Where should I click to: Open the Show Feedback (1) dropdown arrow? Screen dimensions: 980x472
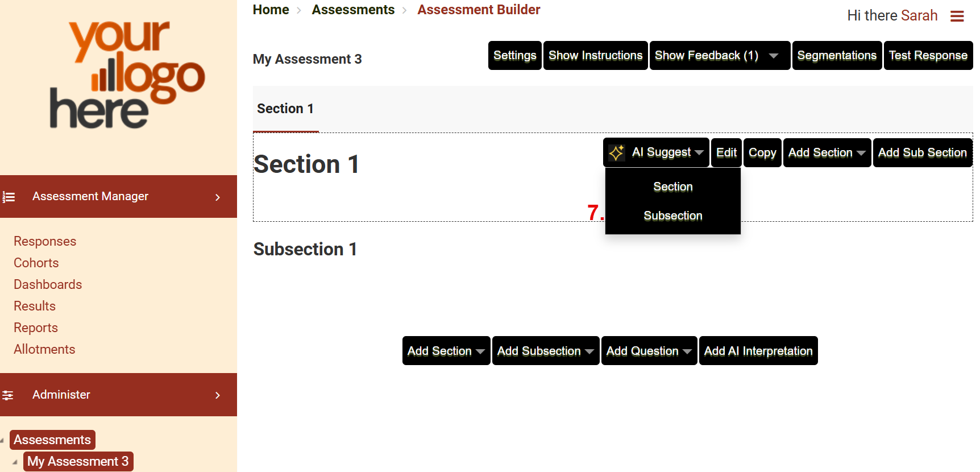pyautogui.click(x=773, y=56)
